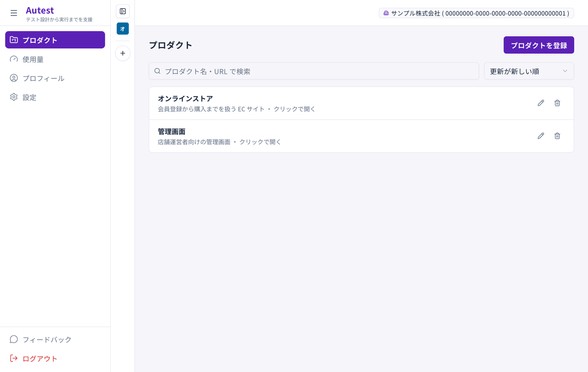Click ログアウト to sign out

[x=55, y=358]
